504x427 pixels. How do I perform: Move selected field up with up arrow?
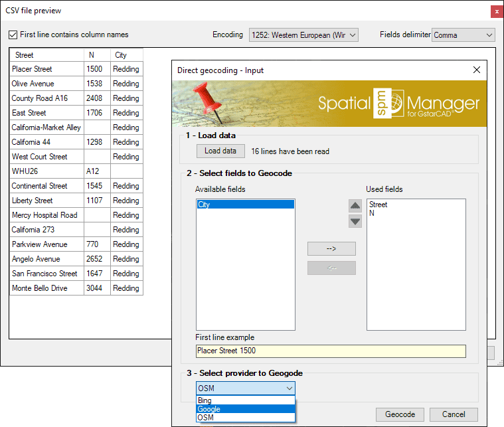pyautogui.click(x=355, y=206)
